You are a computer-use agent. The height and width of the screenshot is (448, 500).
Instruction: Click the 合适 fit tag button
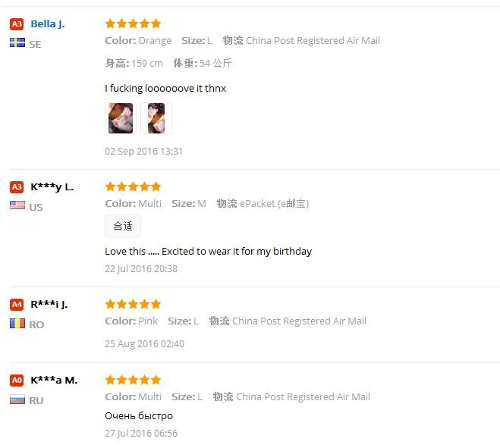[x=122, y=226]
